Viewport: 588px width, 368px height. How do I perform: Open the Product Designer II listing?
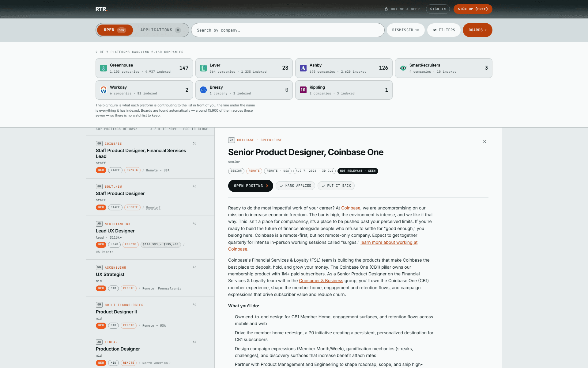pyautogui.click(x=150, y=316)
